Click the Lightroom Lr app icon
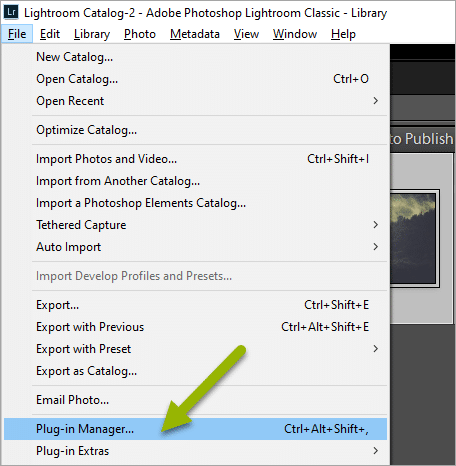This screenshot has width=456, height=466. tap(11, 12)
